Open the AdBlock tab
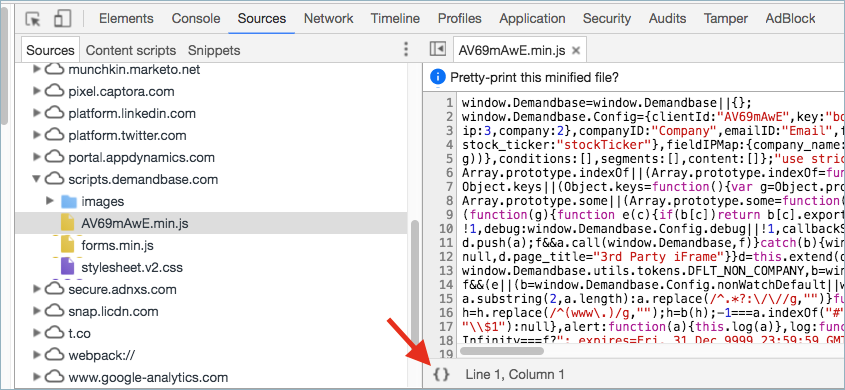 [790, 18]
